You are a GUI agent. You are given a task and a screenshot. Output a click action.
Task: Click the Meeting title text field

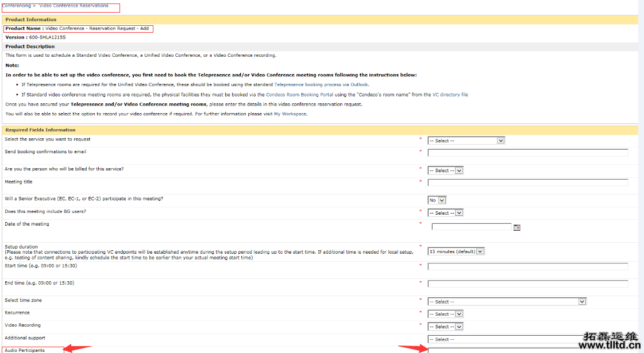[527, 183]
